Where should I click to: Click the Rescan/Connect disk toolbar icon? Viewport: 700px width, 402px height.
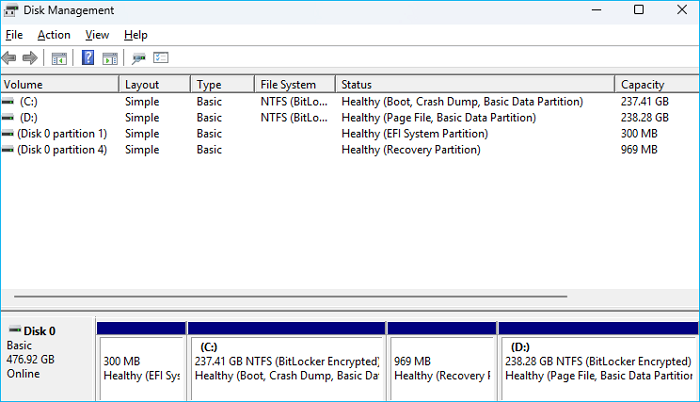click(x=138, y=58)
